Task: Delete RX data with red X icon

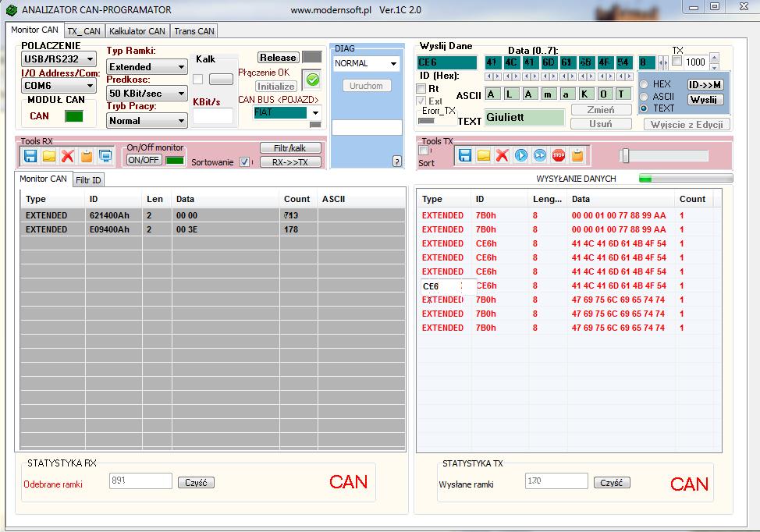Action: (x=67, y=156)
